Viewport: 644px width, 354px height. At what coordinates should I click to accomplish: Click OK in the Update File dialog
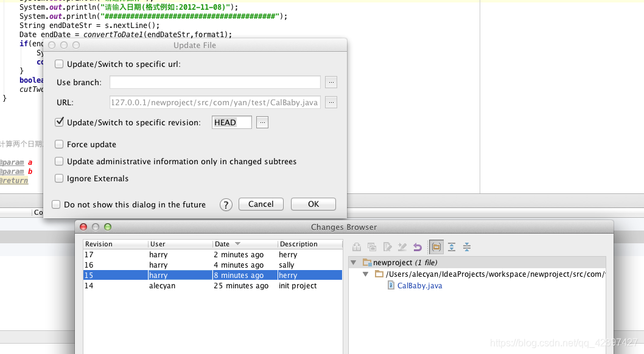pos(313,204)
